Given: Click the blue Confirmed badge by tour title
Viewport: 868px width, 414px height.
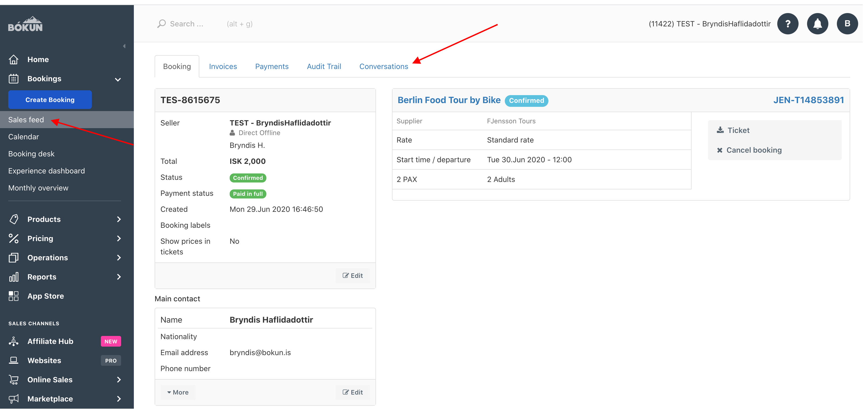Looking at the screenshot, I should (527, 100).
